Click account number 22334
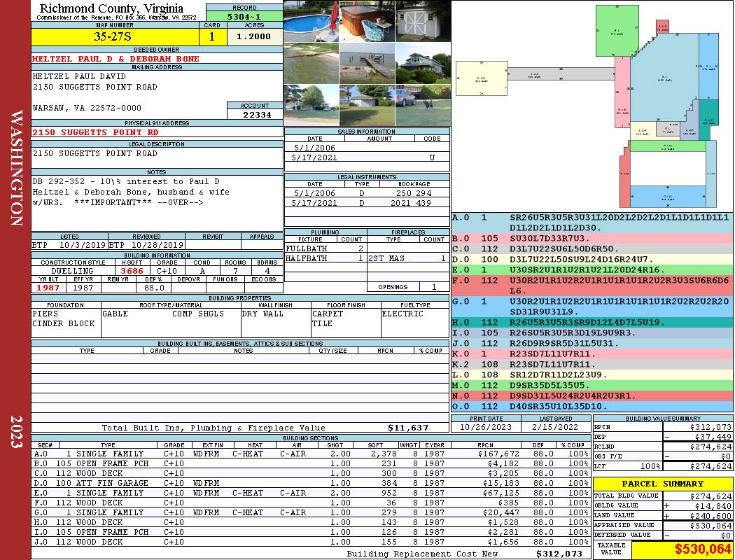Image resolution: width=735 pixels, height=560 pixels. click(x=257, y=115)
